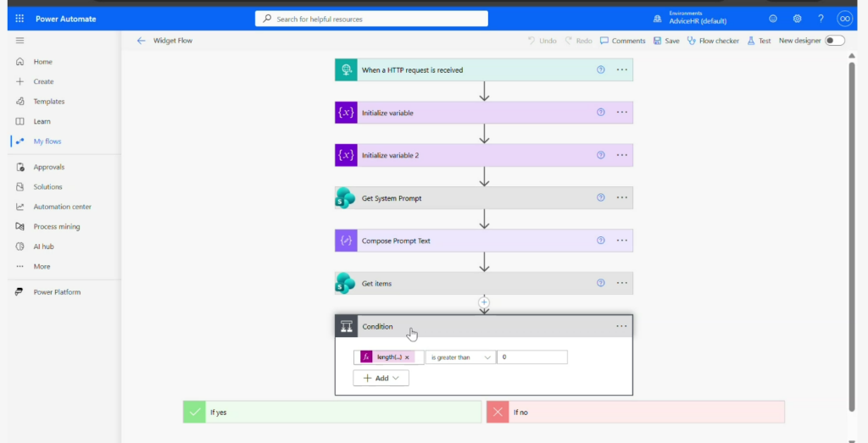The image size is (868, 443).
Task: Click the search for helpful resources box
Action: click(371, 19)
